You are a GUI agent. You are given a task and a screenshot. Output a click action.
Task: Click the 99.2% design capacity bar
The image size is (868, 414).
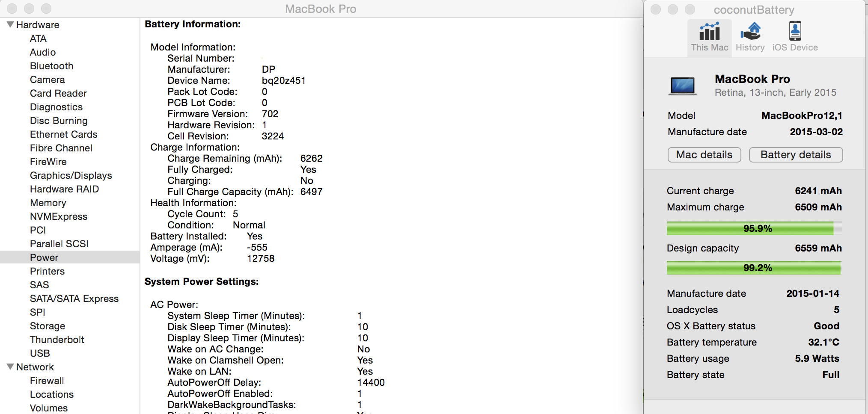point(754,268)
